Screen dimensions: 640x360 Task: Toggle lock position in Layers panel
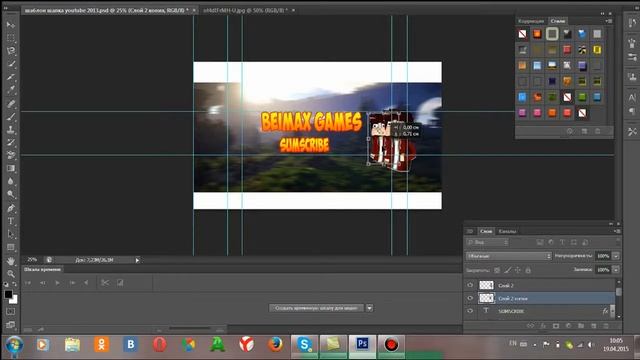click(x=518, y=270)
